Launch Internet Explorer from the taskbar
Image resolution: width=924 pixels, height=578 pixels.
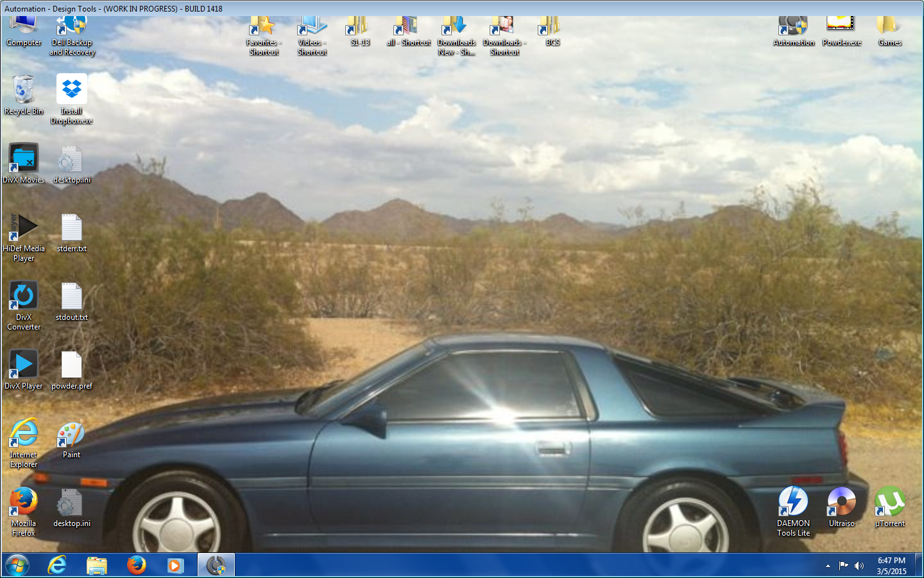click(57, 566)
